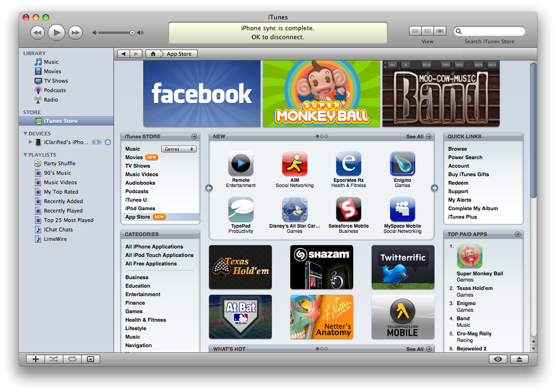Toggle the artwork viewer panel
556x392 pixels.
click(x=91, y=359)
